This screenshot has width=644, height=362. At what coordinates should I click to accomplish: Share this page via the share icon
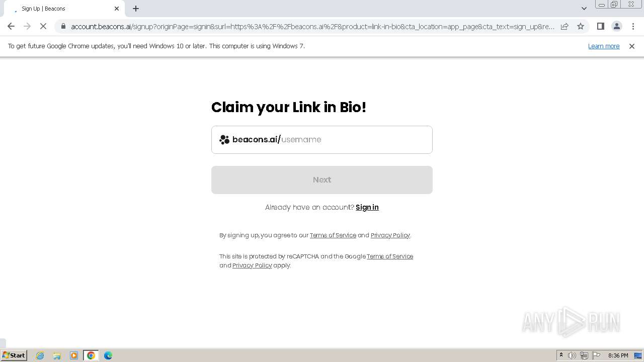[x=565, y=26]
